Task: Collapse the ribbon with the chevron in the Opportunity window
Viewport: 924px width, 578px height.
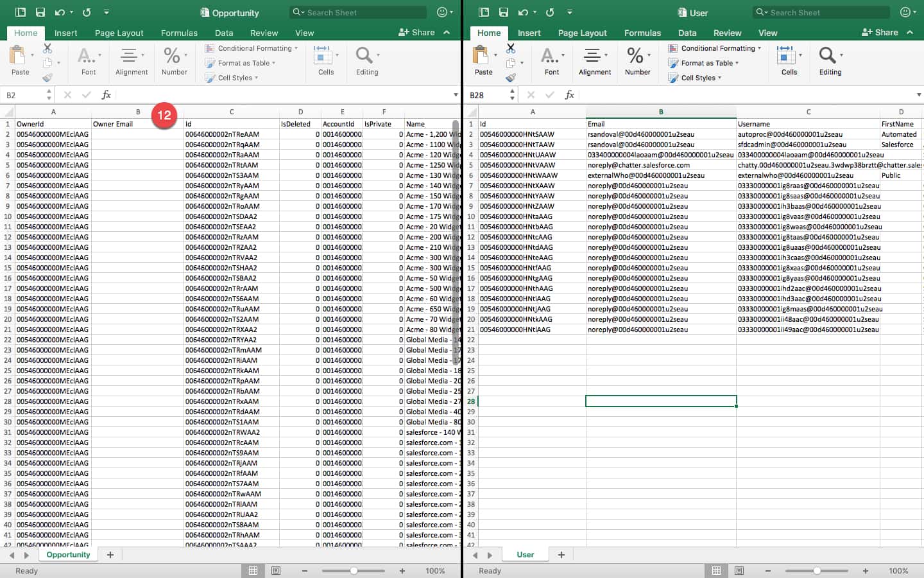Action: coord(447,32)
